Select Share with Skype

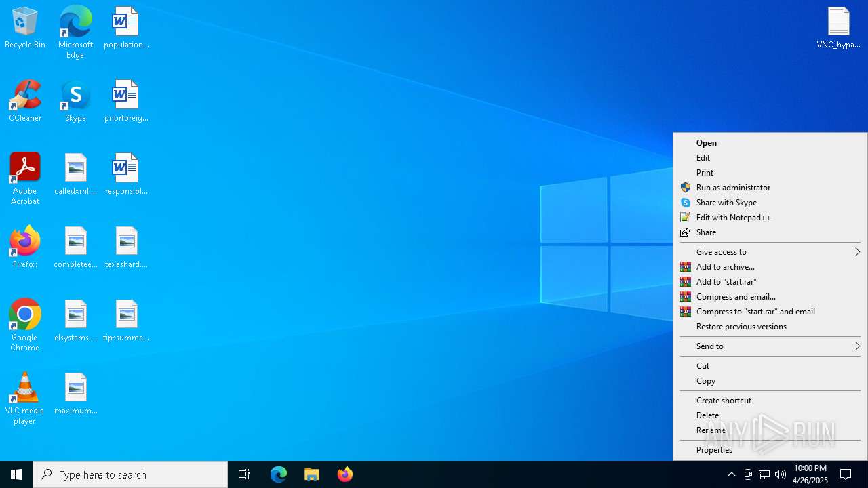770,203
